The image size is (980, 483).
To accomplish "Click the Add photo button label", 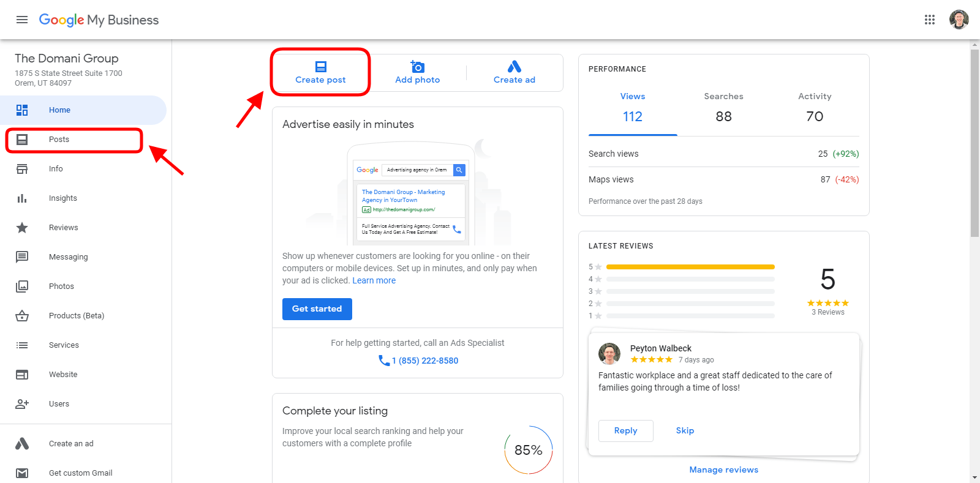I will coord(418,80).
